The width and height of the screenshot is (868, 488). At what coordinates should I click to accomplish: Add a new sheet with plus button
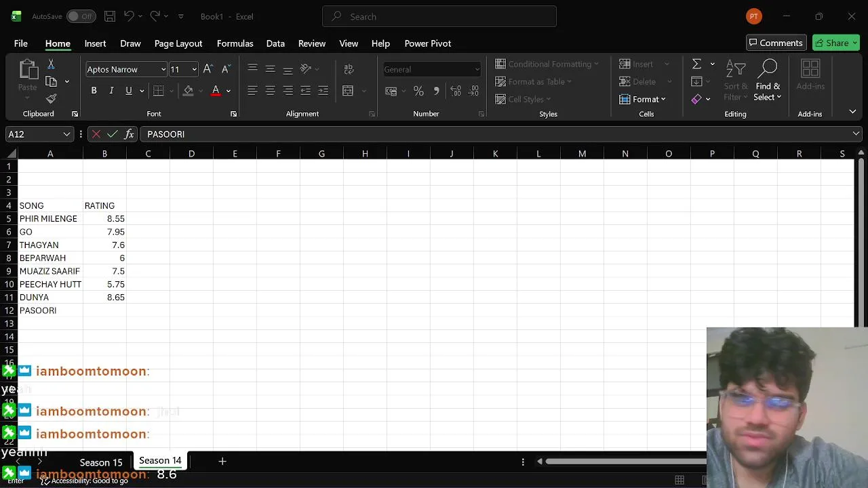(222, 461)
